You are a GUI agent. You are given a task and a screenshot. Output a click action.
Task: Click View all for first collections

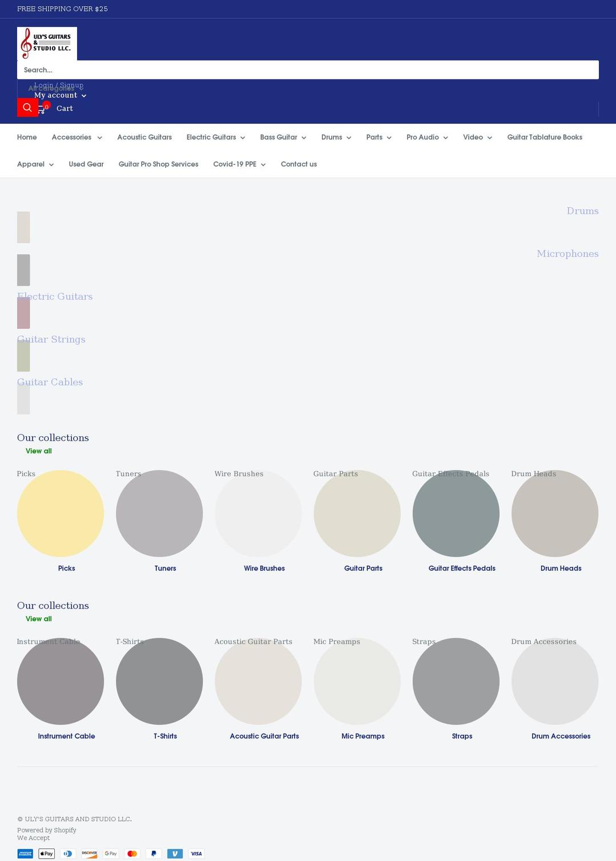coord(38,451)
